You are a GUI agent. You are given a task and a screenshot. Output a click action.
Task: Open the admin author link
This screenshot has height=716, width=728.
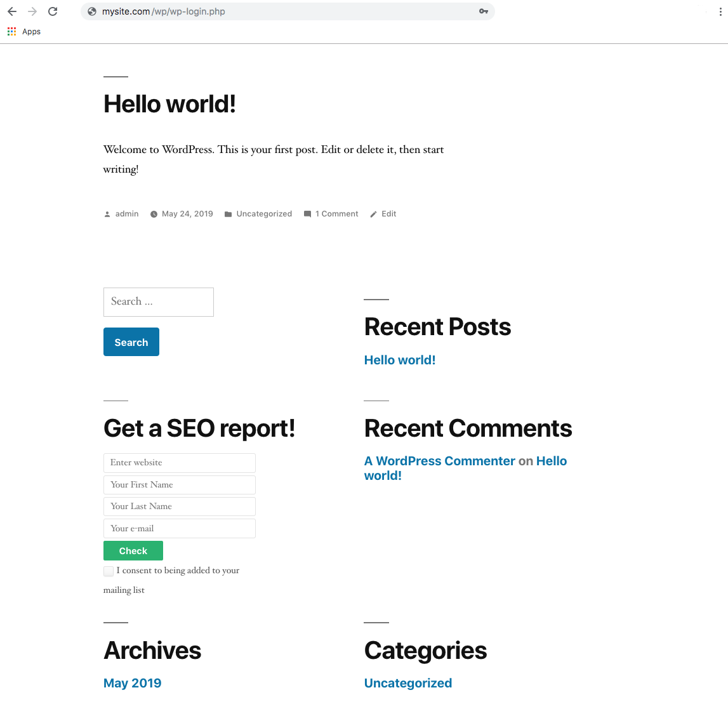pos(127,214)
